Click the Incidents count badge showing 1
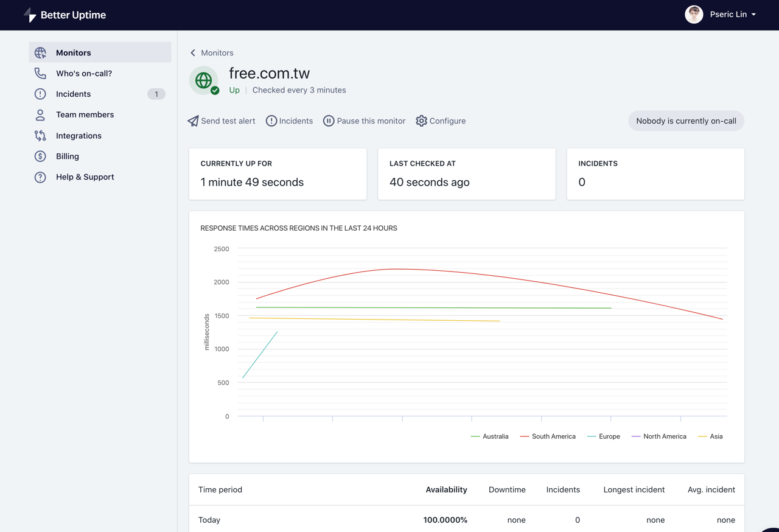The height and width of the screenshot is (532, 779). point(156,94)
